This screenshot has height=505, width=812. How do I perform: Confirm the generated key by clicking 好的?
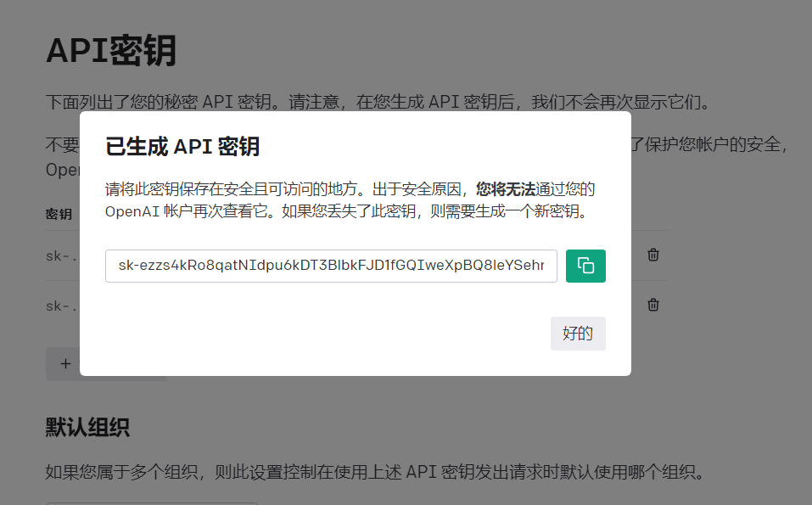pos(578,333)
